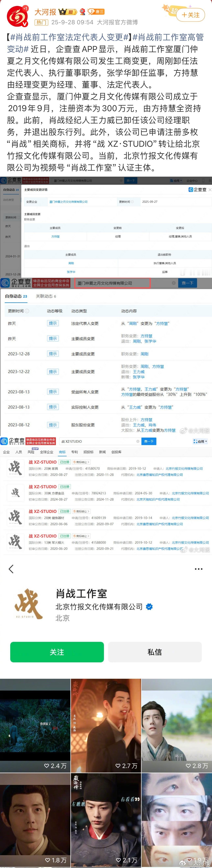Viewport: 212px width, 868px height.
Task: Open 周刚 in the 执行董事 exit row
Action: click(x=71, y=263)
